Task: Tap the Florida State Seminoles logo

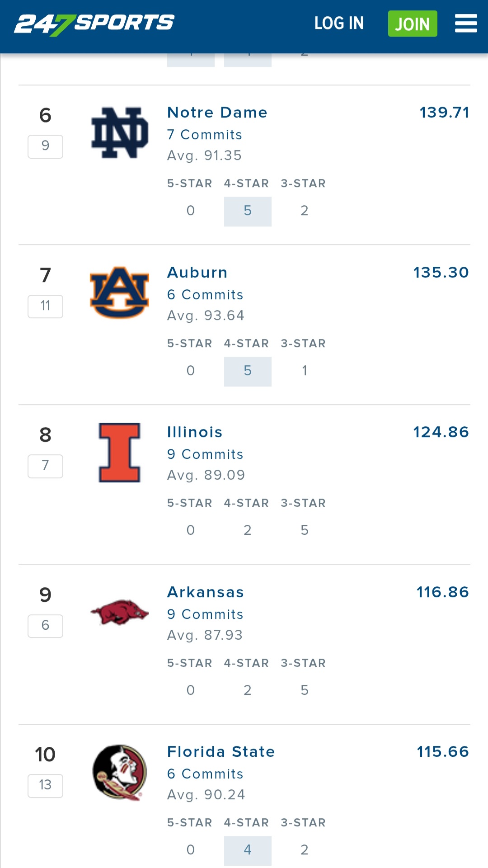Action: tap(120, 772)
